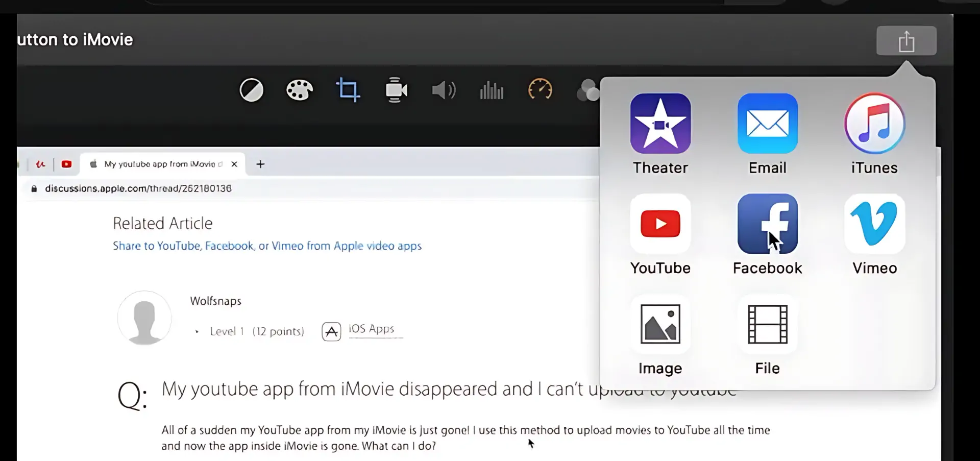The height and width of the screenshot is (461, 980).
Task: Close the 'My youtube app' tab
Action: click(x=234, y=164)
